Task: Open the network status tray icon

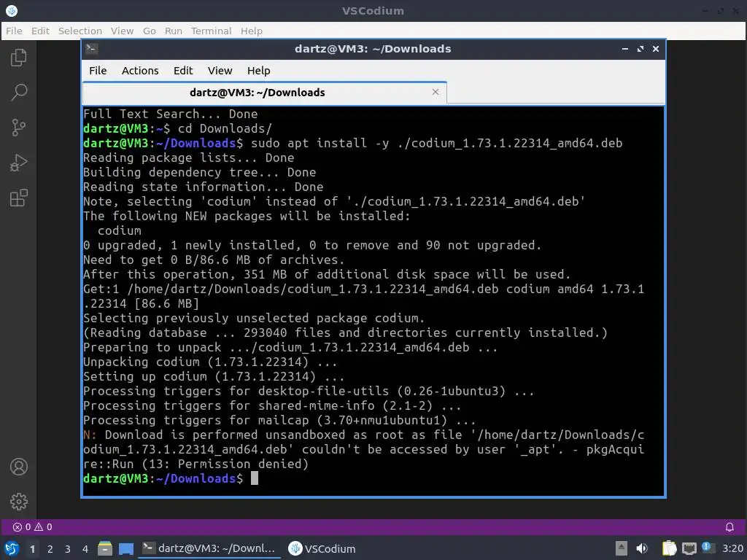Action: (689, 548)
